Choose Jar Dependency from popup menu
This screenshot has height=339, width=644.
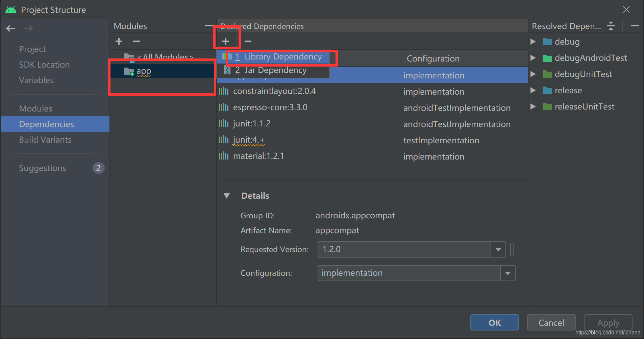pos(273,70)
